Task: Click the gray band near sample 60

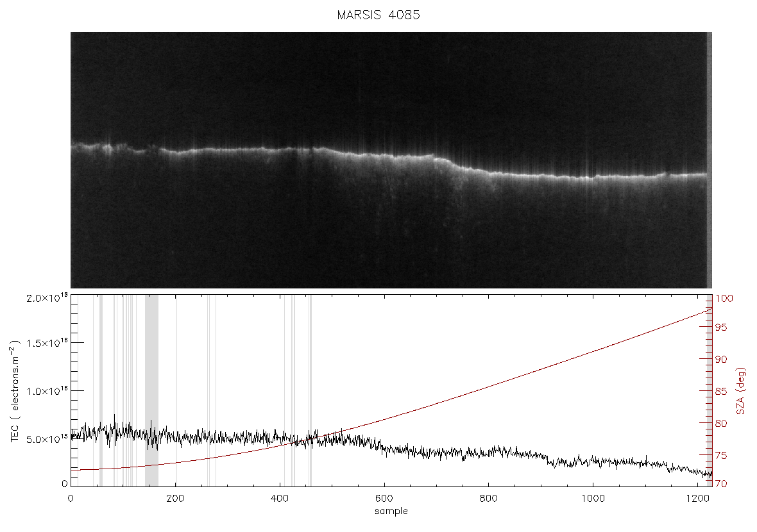Action: pos(101,390)
